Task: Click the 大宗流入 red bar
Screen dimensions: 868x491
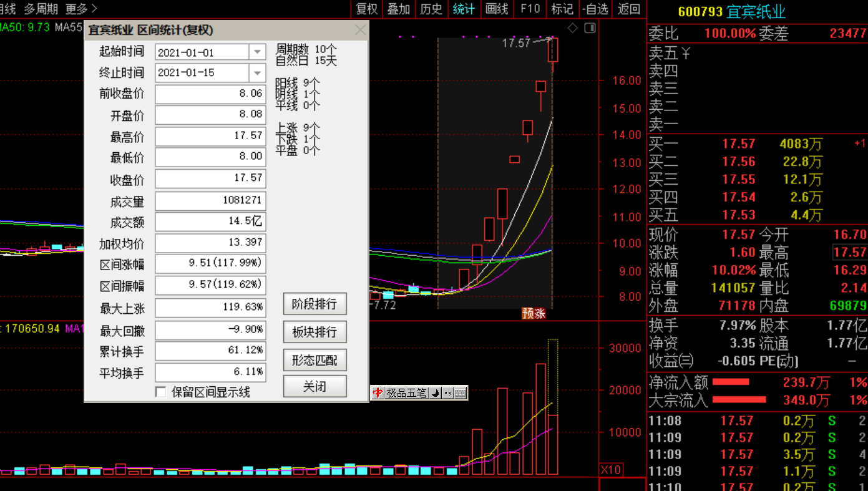Action: (739, 399)
